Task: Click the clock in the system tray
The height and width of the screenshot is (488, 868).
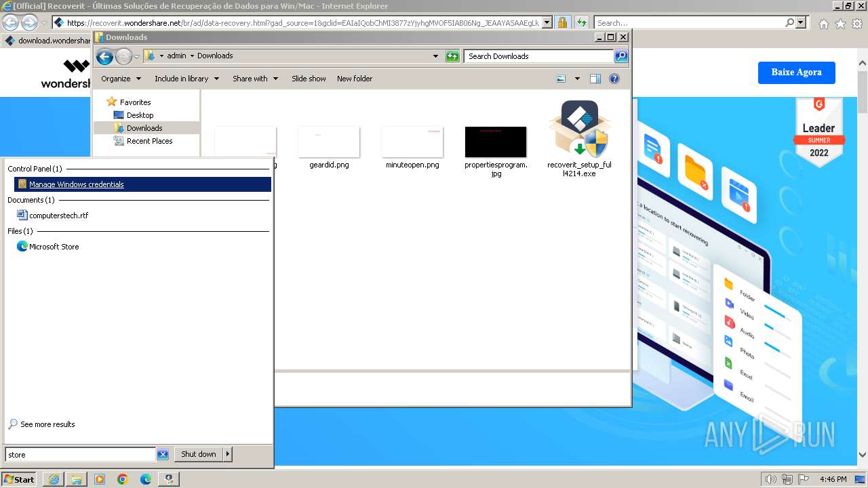Action: point(833,479)
